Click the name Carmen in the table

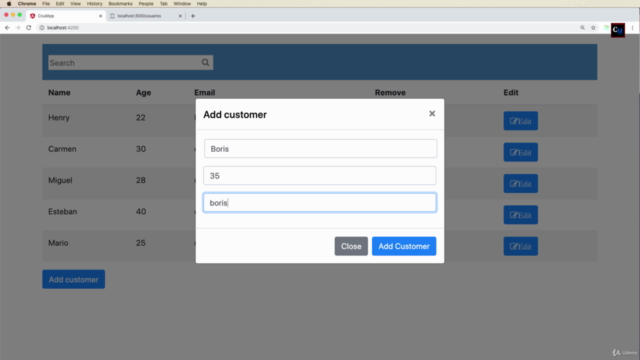[62, 149]
